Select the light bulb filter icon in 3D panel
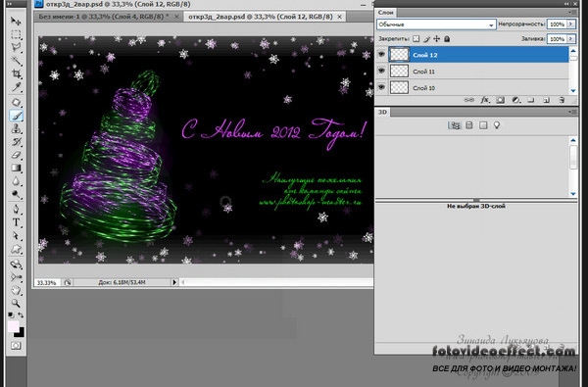 (x=497, y=125)
